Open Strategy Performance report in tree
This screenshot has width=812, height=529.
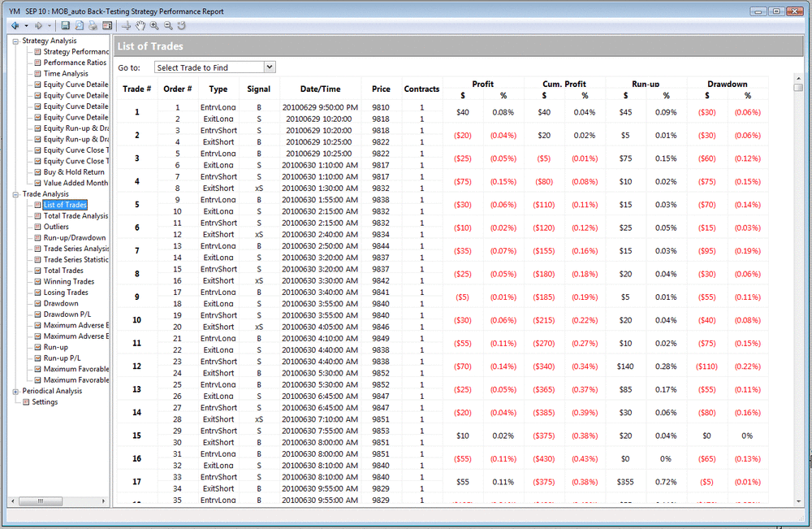(x=76, y=51)
